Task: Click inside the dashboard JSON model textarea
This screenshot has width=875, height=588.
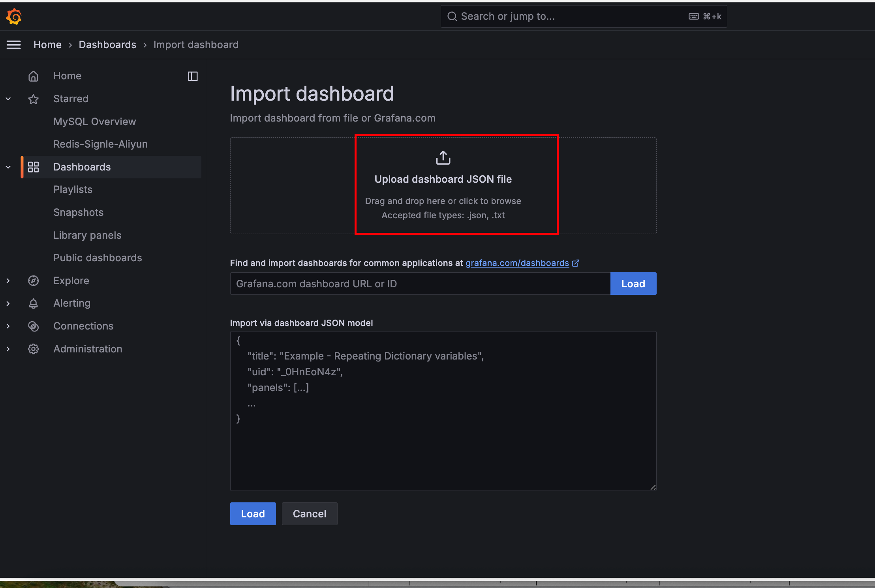Action: coord(443,411)
